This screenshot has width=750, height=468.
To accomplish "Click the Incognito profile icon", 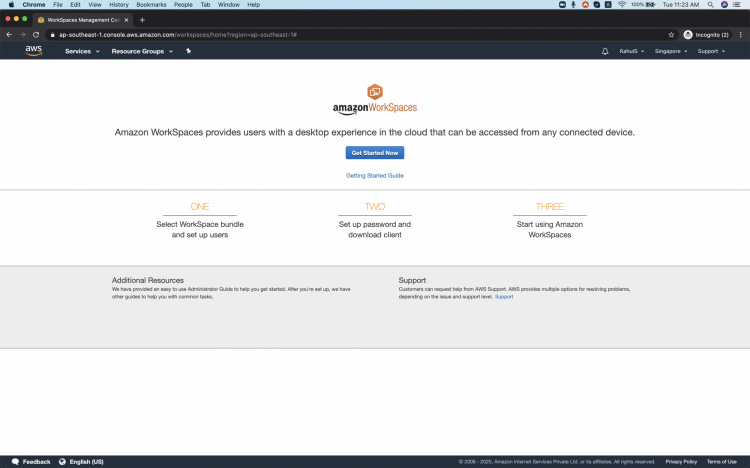I will (x=688, y=34).
